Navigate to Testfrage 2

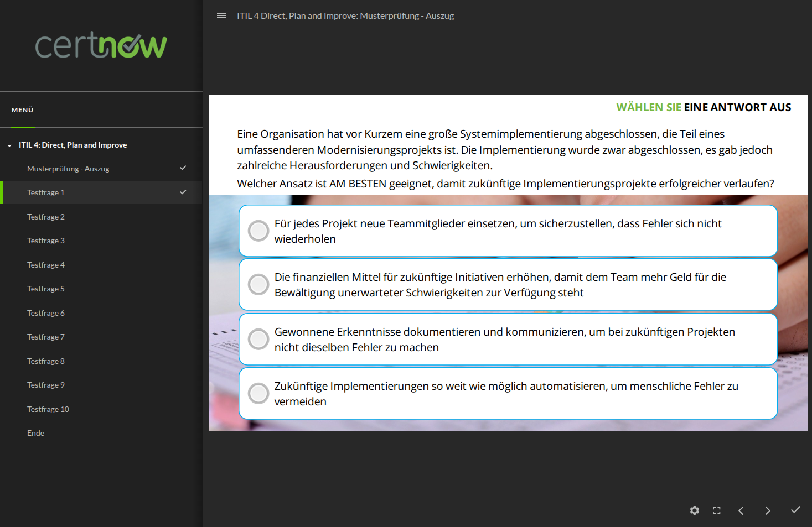pyautogui.click(x=46, y=217)
